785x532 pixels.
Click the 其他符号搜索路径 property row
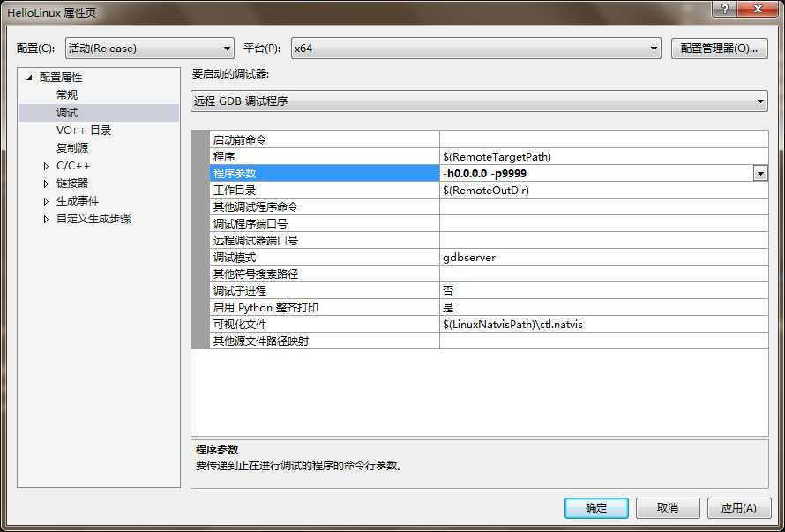489,274
